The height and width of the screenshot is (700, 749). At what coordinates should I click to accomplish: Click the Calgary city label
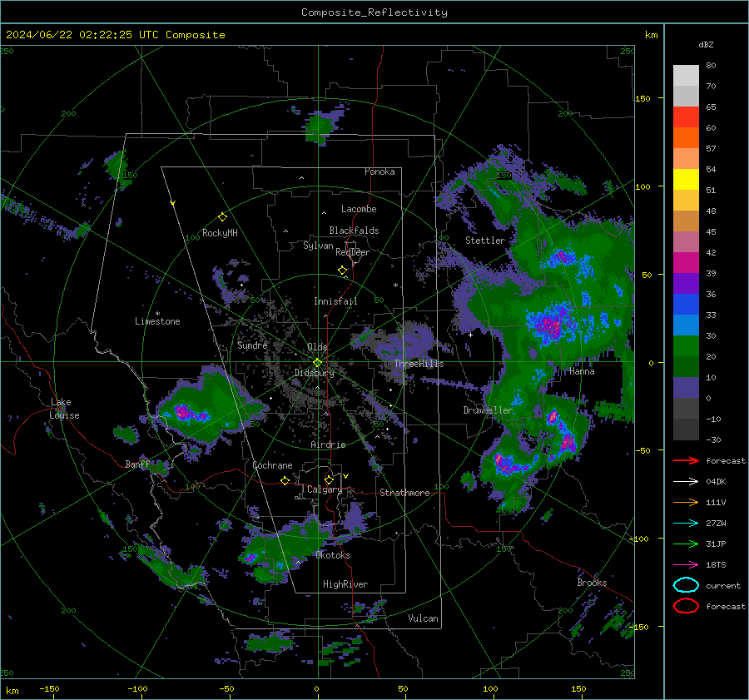325,489
